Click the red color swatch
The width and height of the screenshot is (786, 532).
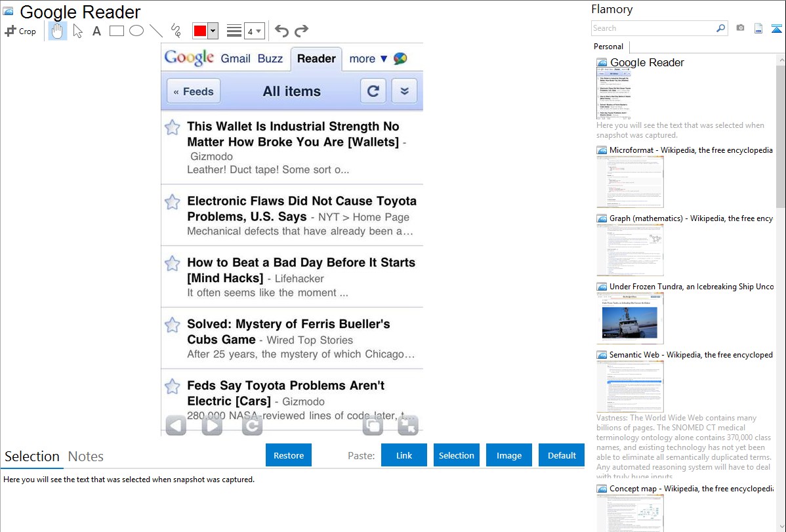[x=200, y=31]
